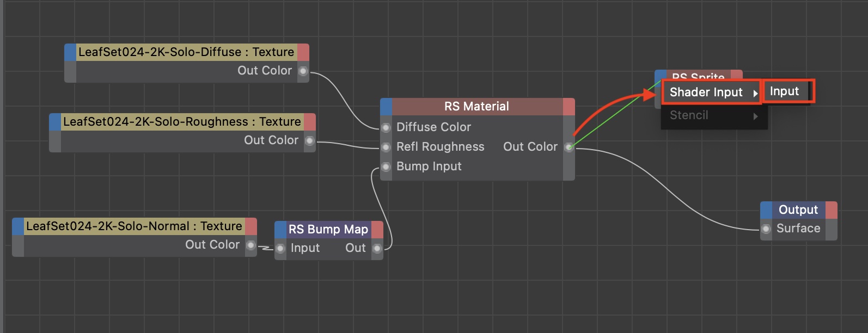Screen dimensions: 868x333
Task: Click Out Color port on Roughness texture node
Action: pos(310,141)
